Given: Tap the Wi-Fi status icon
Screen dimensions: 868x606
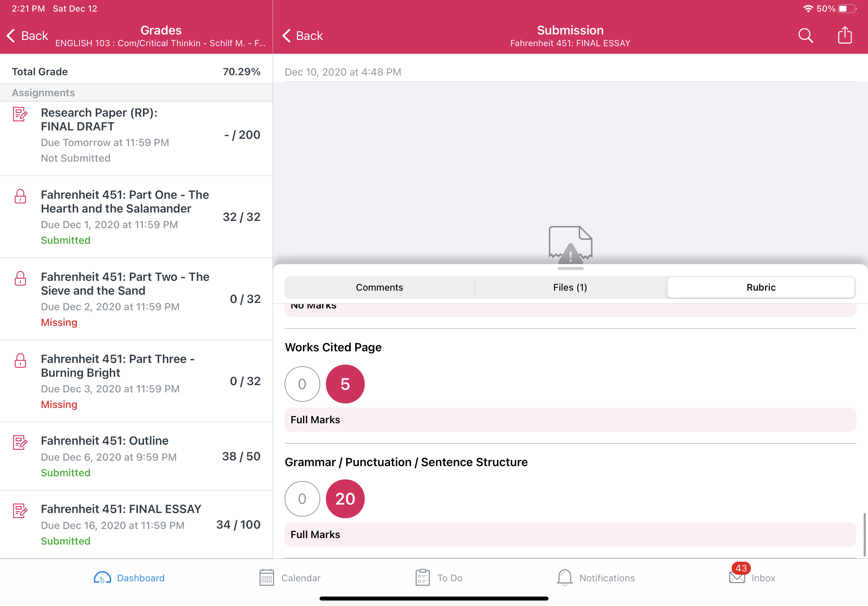Looking at the screenshot, I should [808, 8].
